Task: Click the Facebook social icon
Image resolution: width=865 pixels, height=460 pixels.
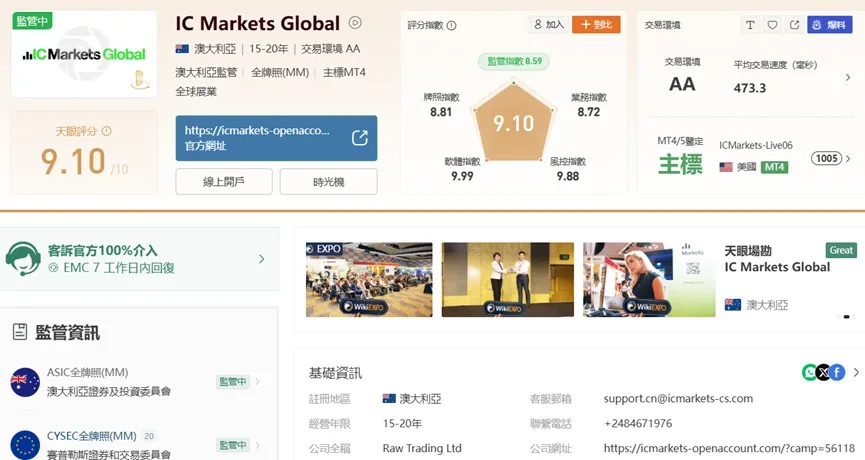Action: coord(837,373)
